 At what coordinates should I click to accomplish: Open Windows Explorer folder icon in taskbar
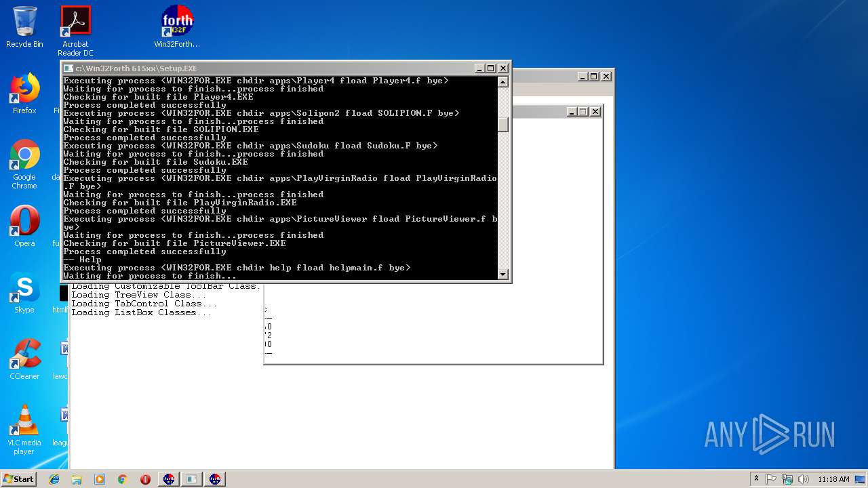click(77, 479)
